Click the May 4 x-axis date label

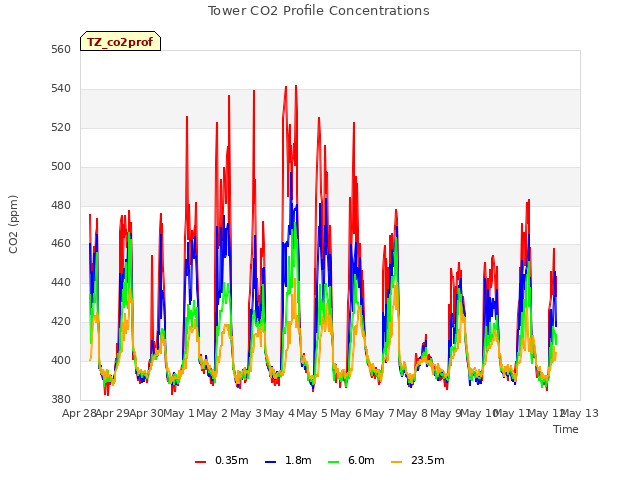279,413
